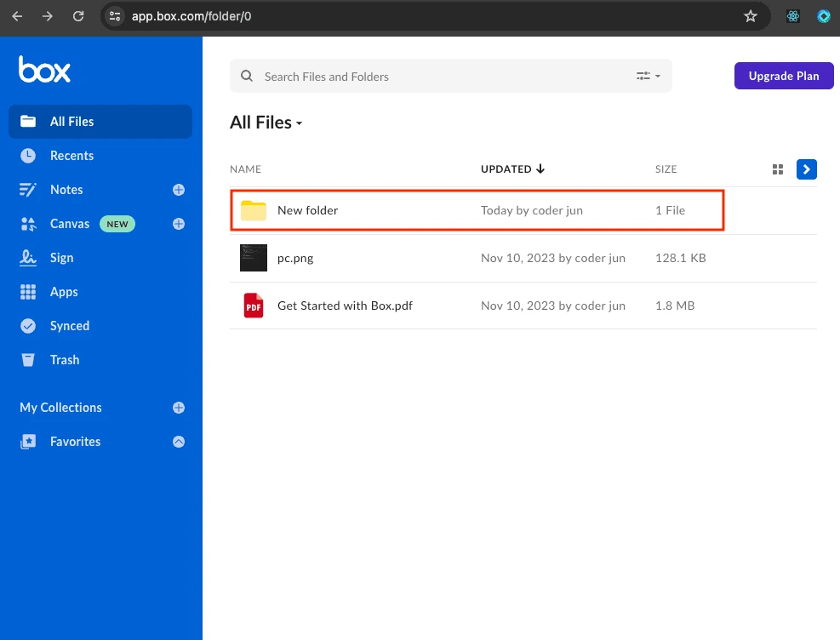Viewport: 840px width, 640px height.
Task: Open Favorites collection
Action: (75, 442)
